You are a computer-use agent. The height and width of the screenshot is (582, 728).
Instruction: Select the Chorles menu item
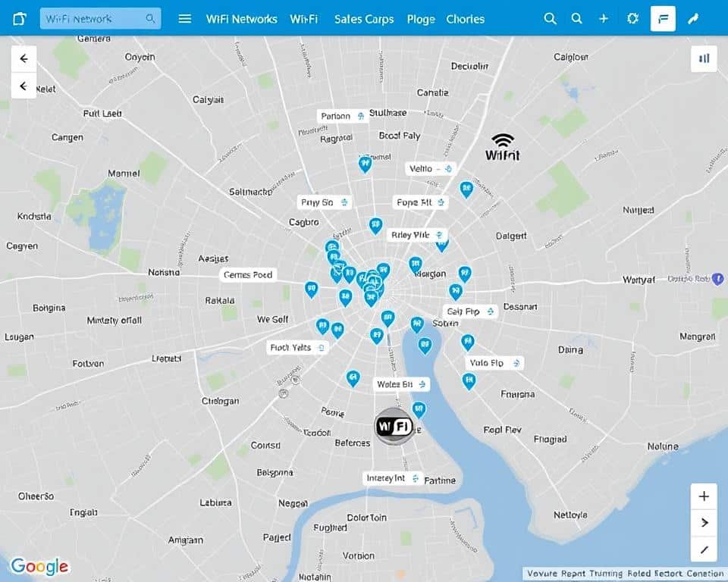[465, 19]
